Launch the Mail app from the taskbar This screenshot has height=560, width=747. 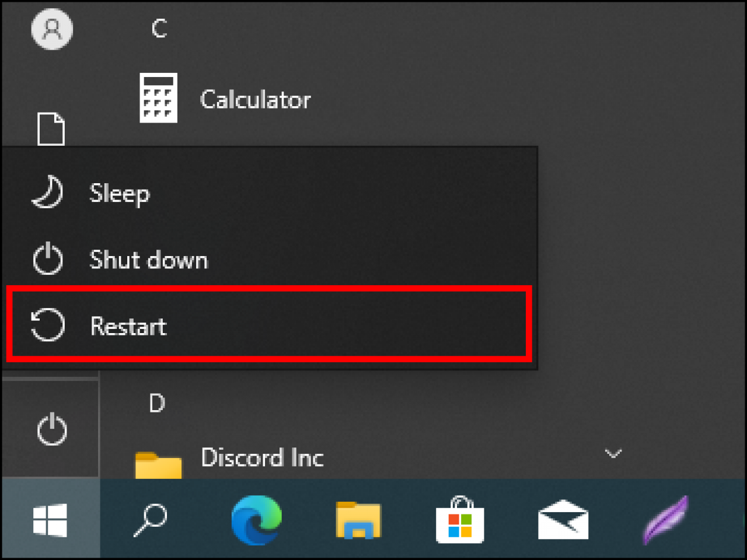[562, 521]
